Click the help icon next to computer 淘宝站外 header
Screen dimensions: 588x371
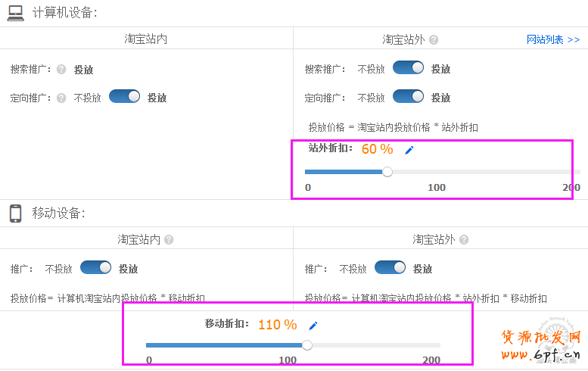point(434,40)
